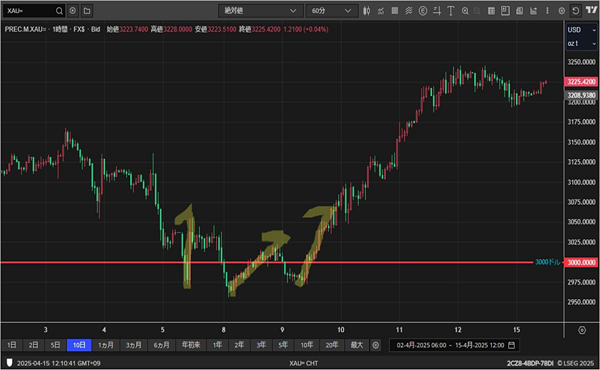Click the TradingView logo icon
600x370 pixels.
click(x=591, y=10)
